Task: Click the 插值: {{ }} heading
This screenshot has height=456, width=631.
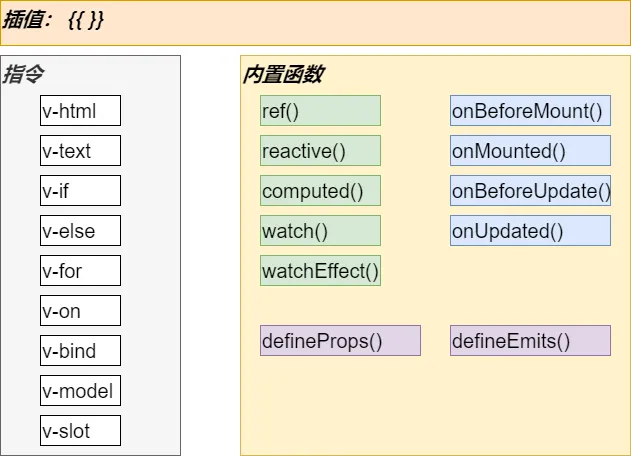Action: point(53,20)
